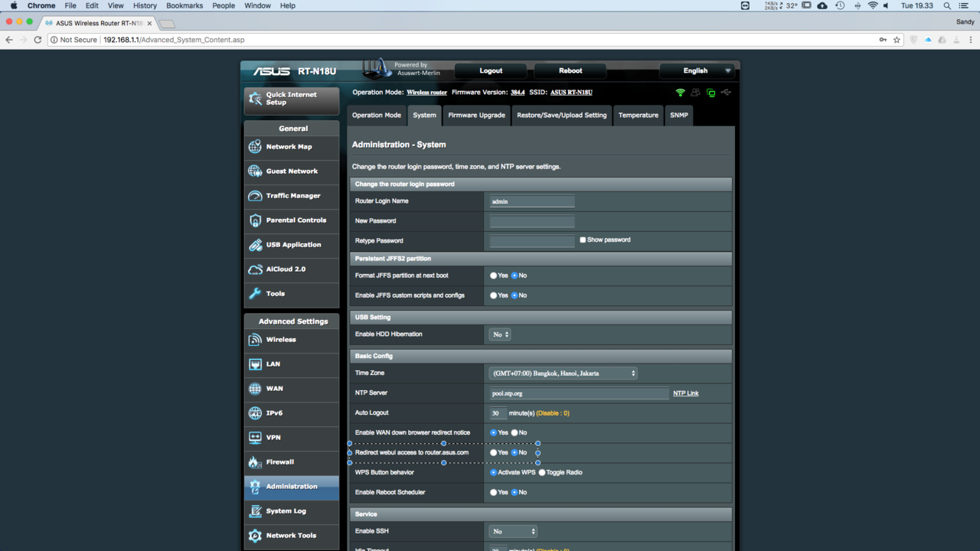Switch to the Restore/Save/Upload Setting tab
Viewport: 980px width, 551px height.
tap(561, 116)
